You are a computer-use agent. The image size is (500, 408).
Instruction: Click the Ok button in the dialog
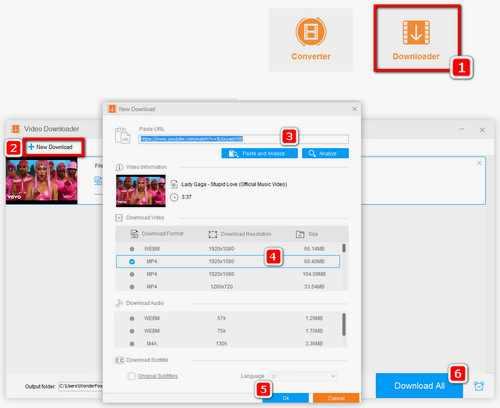[x=286, y=398]
